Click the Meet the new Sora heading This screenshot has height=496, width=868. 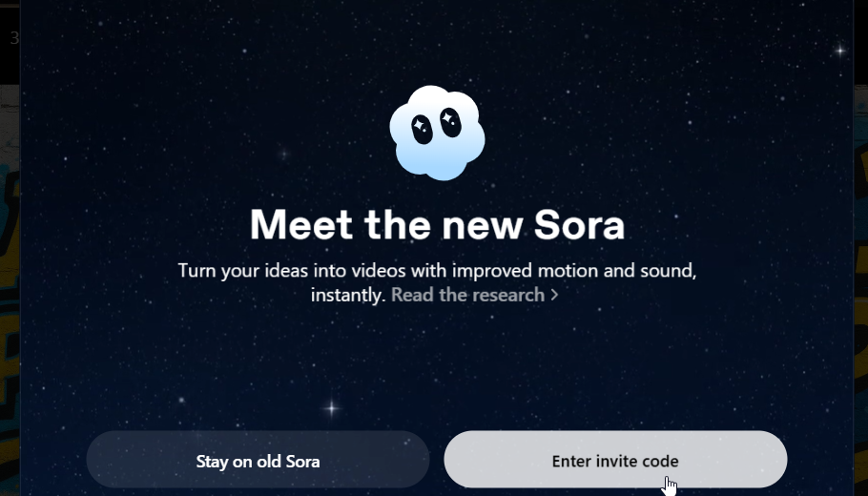437,225
